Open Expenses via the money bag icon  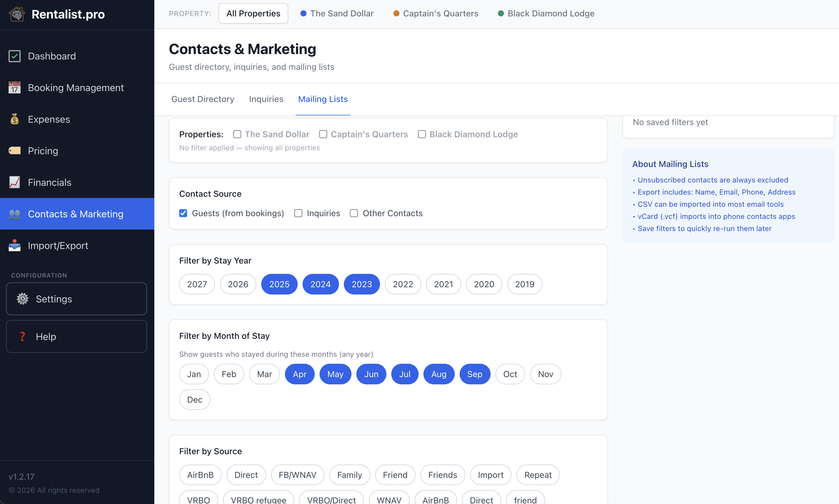click(x=14, y=119)
